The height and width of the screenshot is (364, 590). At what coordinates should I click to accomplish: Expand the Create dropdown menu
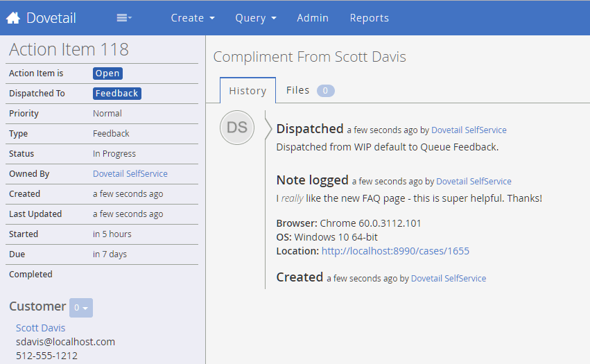click(193, 18)
